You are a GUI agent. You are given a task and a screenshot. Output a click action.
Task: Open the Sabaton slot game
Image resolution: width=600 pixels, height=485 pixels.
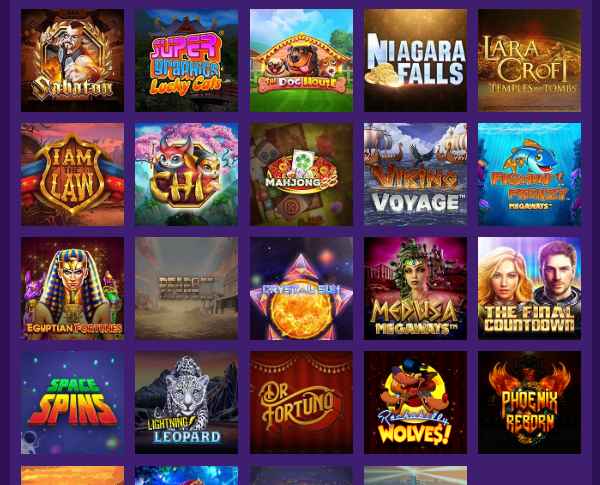(x=72, y=60)
